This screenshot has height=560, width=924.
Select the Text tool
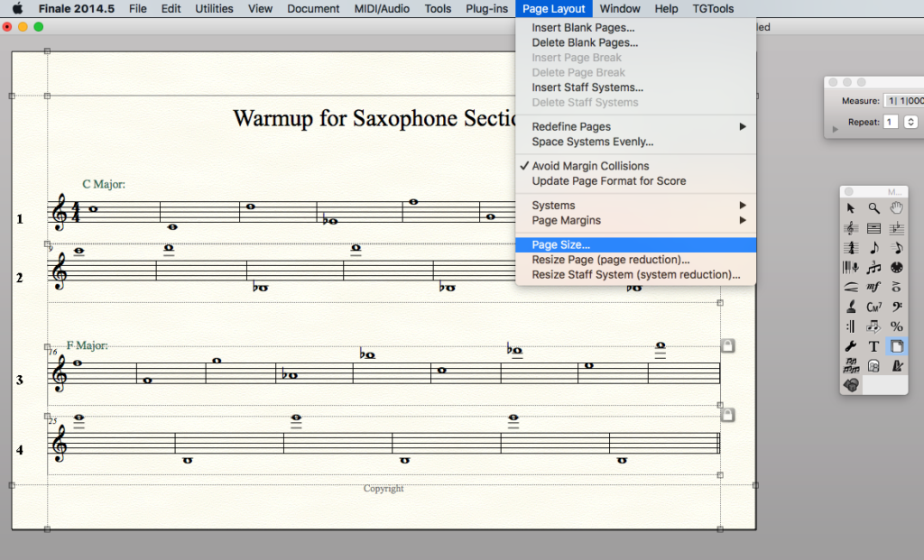point(873,346)
